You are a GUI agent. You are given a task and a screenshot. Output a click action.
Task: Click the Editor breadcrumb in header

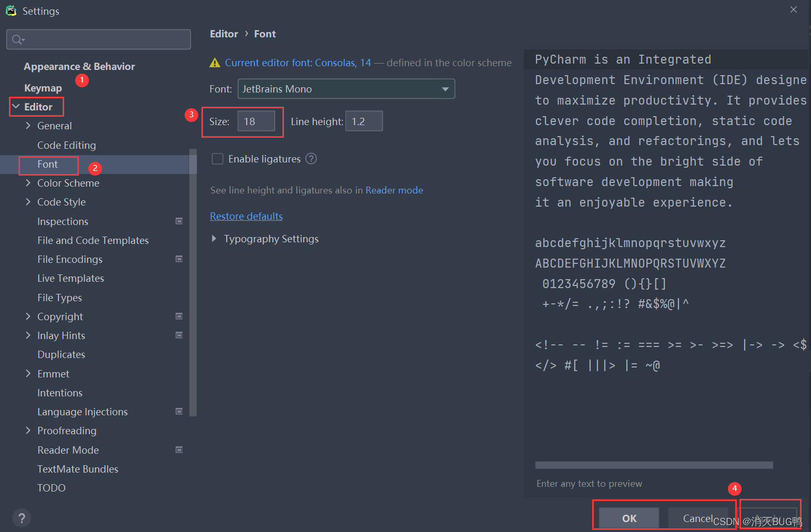[x=224, y=34]
